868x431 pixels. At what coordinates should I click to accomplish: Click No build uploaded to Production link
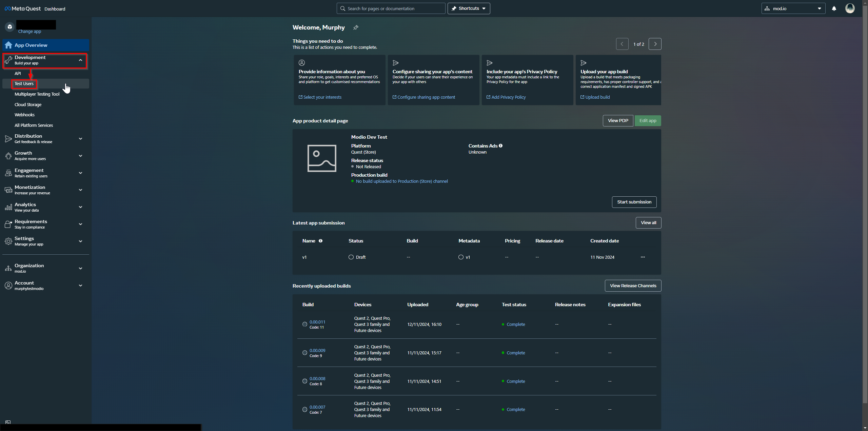402,181
